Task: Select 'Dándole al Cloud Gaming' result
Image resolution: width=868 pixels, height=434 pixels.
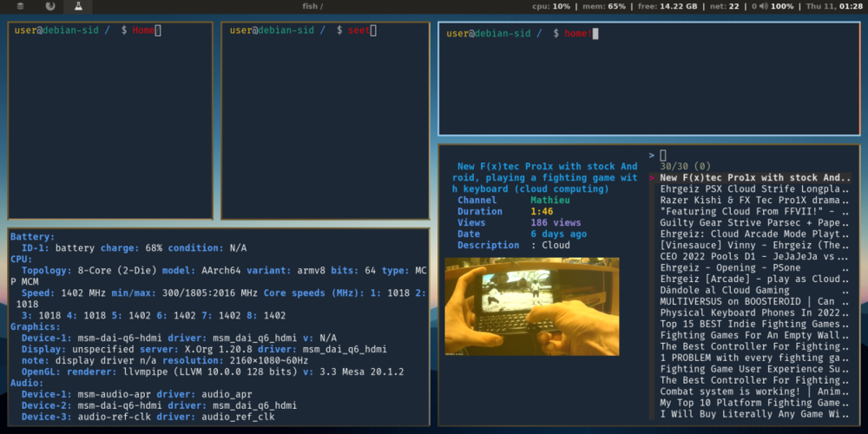Action: click(x=754, y=290)
